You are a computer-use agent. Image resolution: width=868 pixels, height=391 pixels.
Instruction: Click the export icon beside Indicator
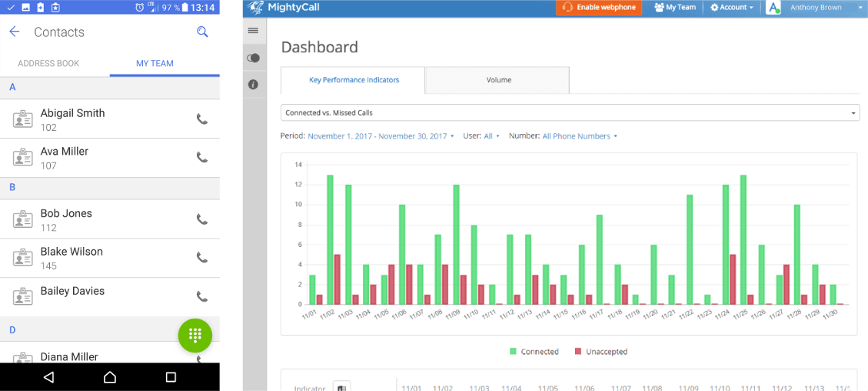(x=341, y=387)
